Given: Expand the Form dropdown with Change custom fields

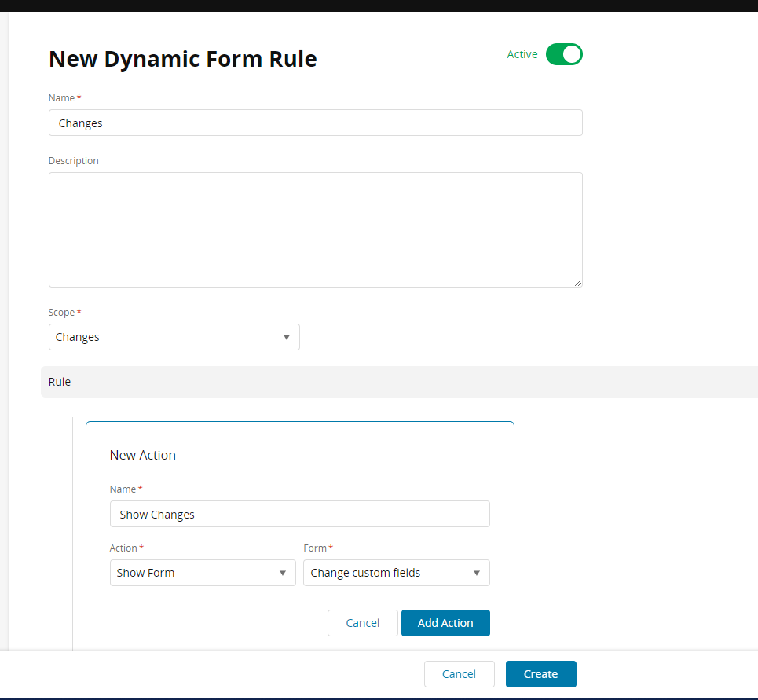Looking at the screenshot, I should (x=396, y=573).
